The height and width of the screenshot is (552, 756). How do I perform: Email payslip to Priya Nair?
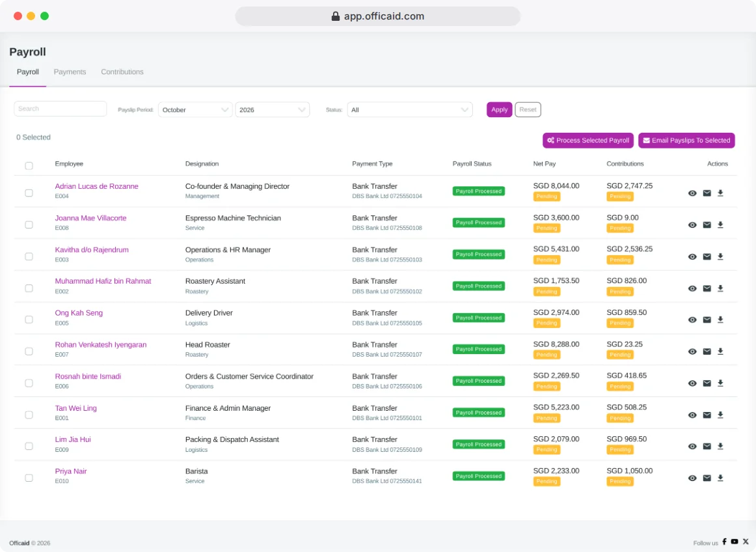pos(707,478)
